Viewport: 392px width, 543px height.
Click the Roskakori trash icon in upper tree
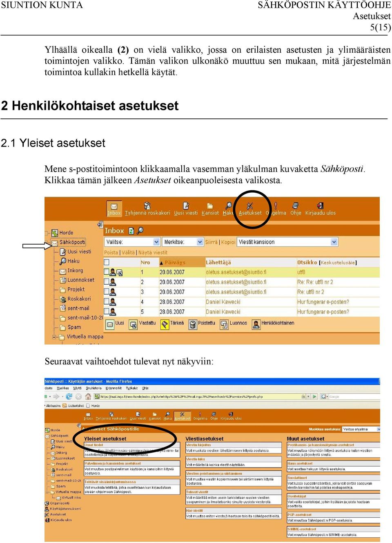click(63, 299)
